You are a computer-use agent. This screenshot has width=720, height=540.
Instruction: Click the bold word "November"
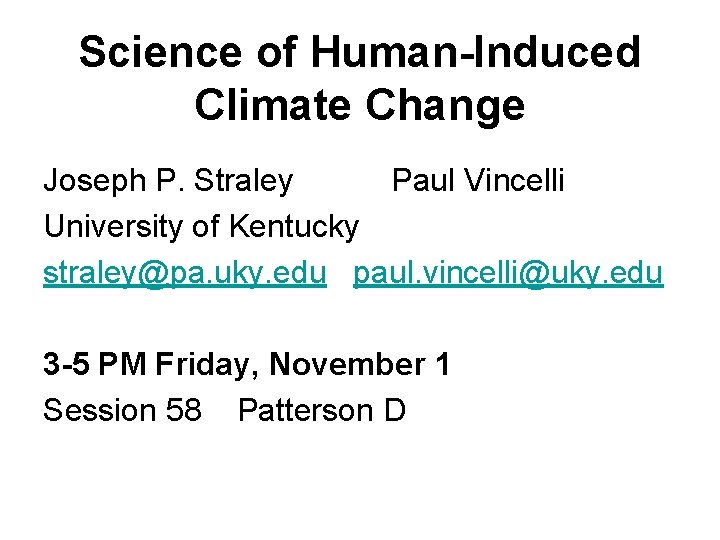coord(349,365)
